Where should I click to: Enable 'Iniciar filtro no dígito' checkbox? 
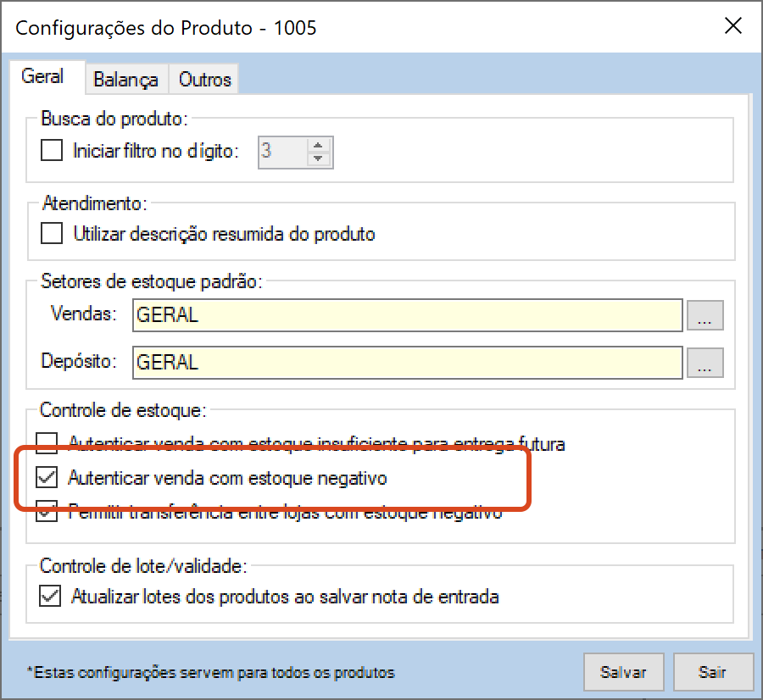(x=53, y=152)
